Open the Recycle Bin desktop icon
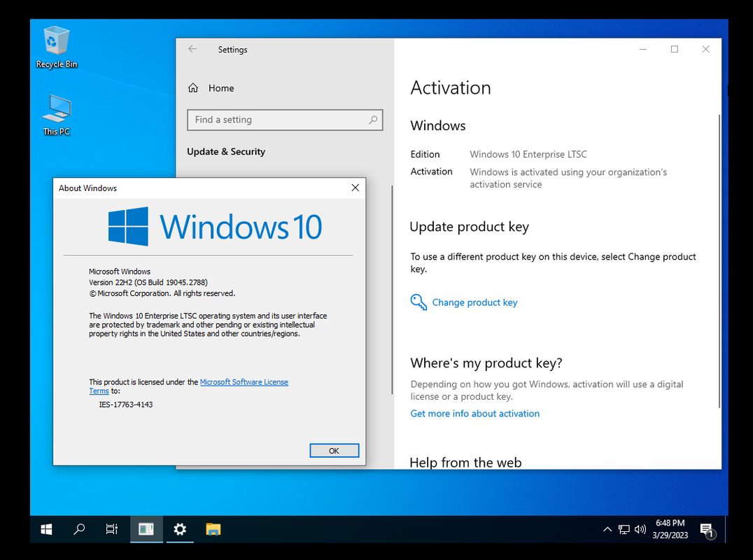The image size is (753, 560). point(56,48)
